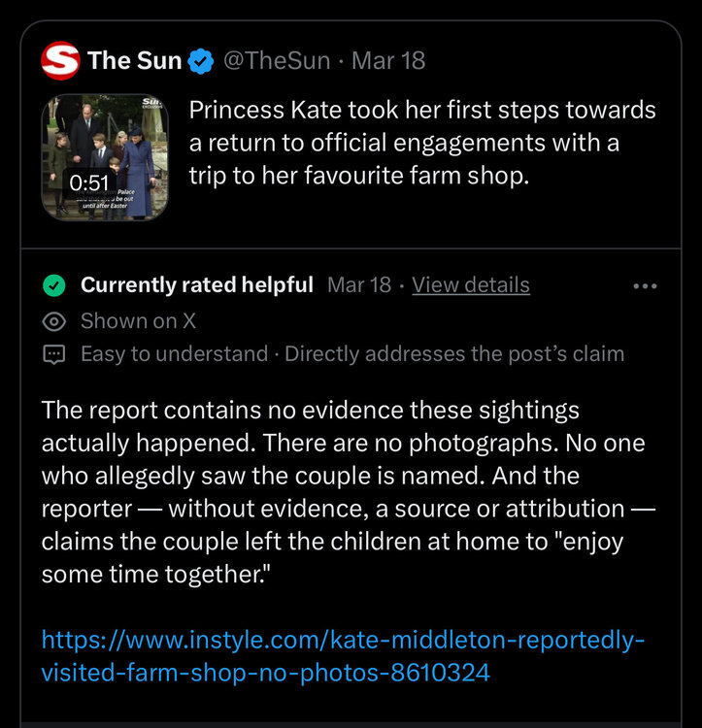Viewport: 702px width, 728px height.
Task: Click the green helpful checkmark icon
Action: click(54, 285)
